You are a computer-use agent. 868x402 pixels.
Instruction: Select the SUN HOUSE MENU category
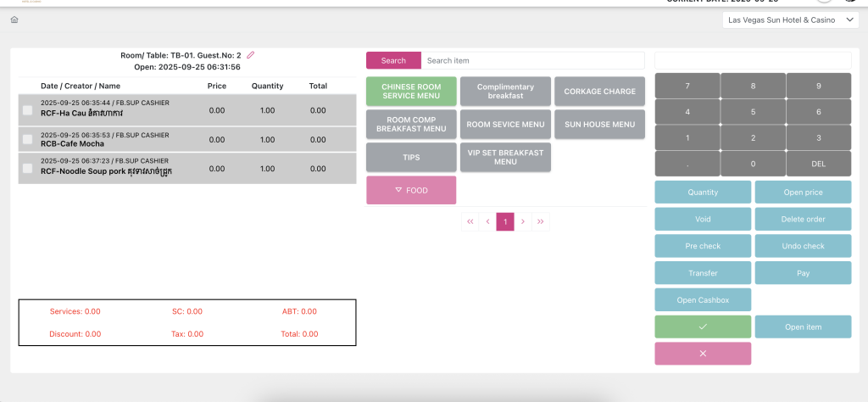coord(599,125)
